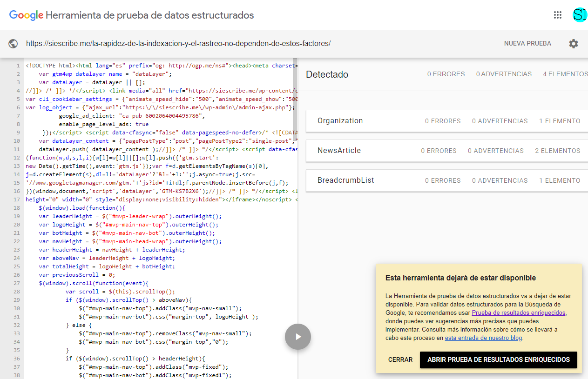Viewport: 588px width, 379px height.
Task: Click the 'google_ad_client' code line
Action: coord(132,116)
